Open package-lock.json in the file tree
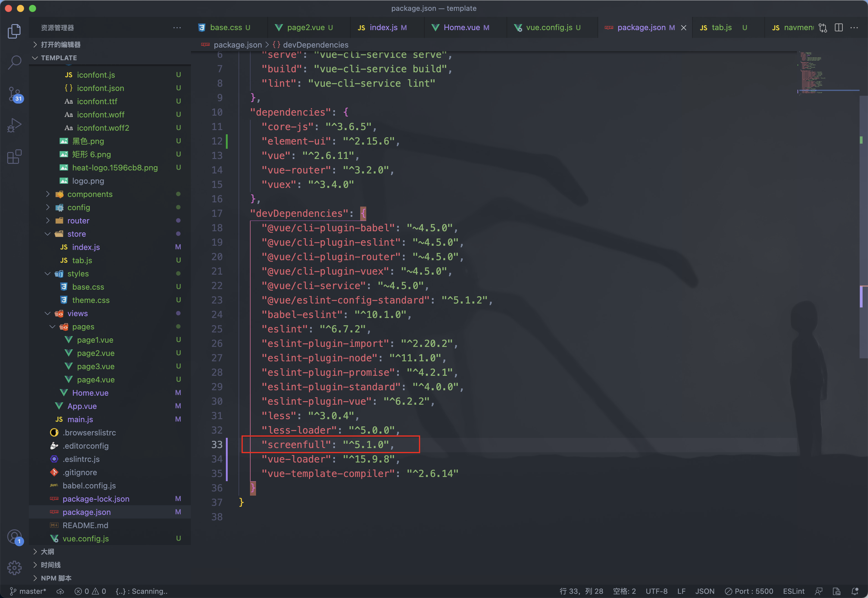 click(x=95, y=499)
